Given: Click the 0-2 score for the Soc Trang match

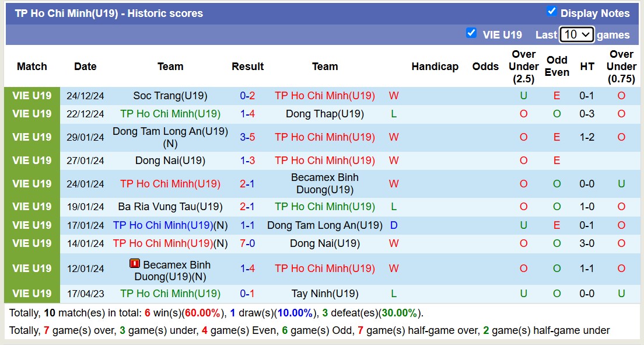Looking at the screenshot, I should click(x=247, y=96).
